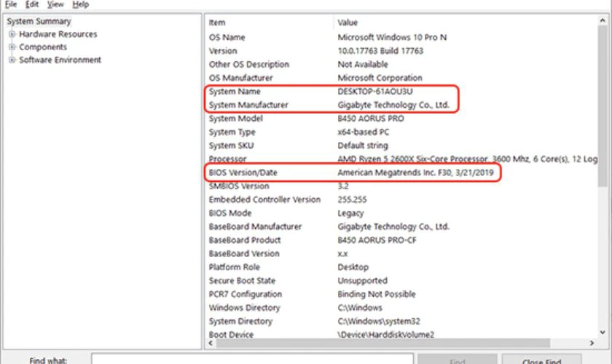Select the Platform Role row
Image resolution: width=612 pixels, height=364 pixels.
point(401,267)
